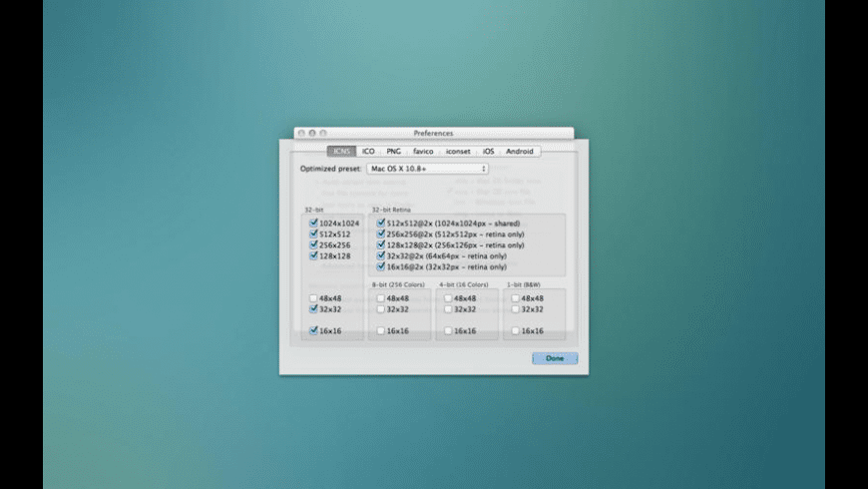Screen dimensions: 868x489
Task: Uncheck 32-bit 1024x1024 size
Action: [313, 223]
